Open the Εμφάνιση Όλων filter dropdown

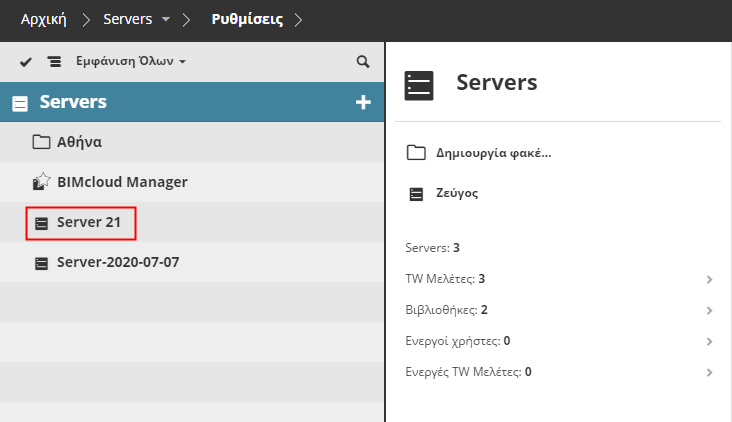coord(131,62)
